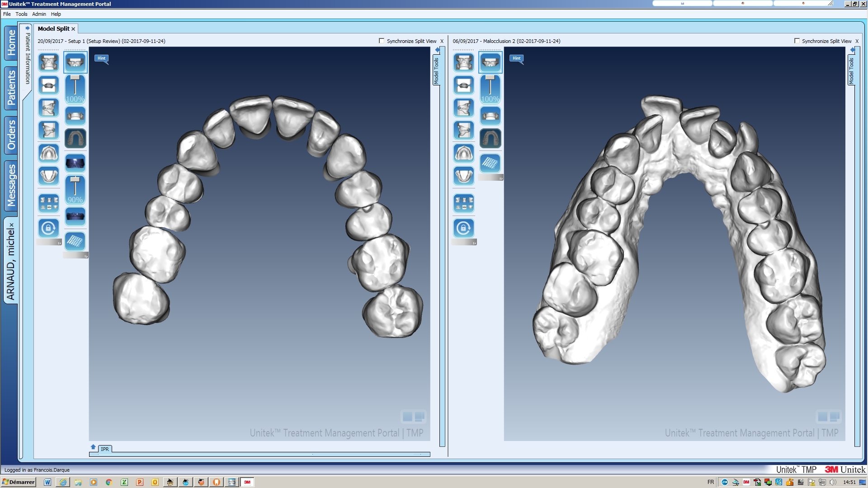Click left panel's lower arch occlusal view icon
Screen dimensions: 868x488
48,176
